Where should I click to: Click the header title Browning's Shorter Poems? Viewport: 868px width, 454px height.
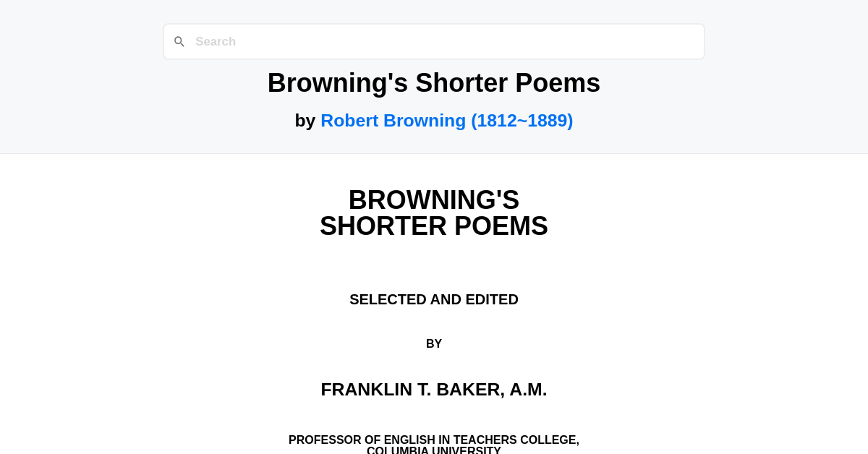(434, 82)
